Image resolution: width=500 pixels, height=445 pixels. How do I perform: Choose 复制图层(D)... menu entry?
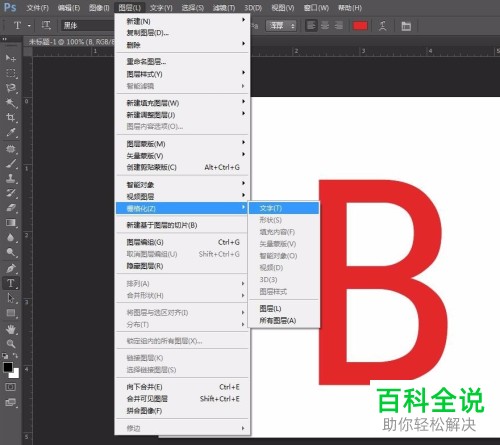182,33
